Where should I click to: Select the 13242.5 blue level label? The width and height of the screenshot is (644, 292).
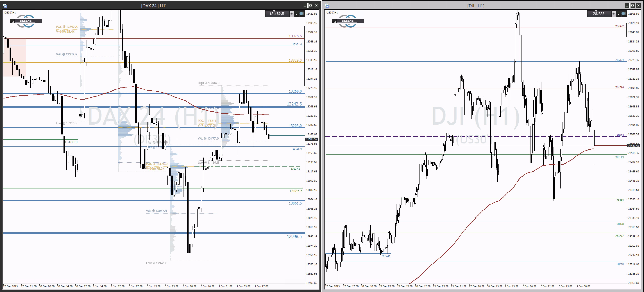(294, 104)
